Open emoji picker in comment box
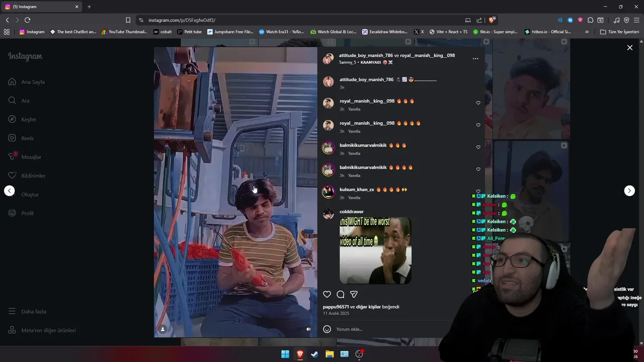 click(327, 329)
